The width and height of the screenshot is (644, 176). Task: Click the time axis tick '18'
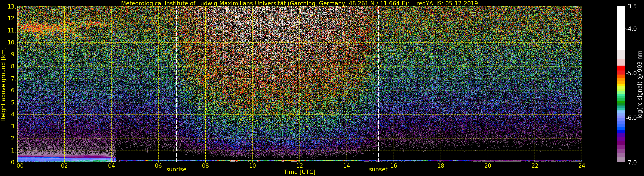pos(441,166)
